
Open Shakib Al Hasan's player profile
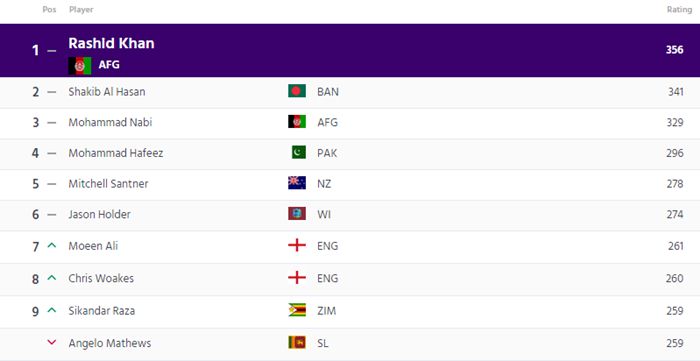pos(107,91)
